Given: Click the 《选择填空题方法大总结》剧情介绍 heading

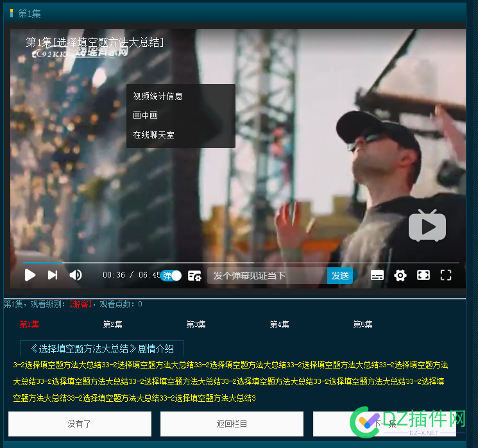Looking at the screenshot, I should pyautogui.click(x=102, y=349).
